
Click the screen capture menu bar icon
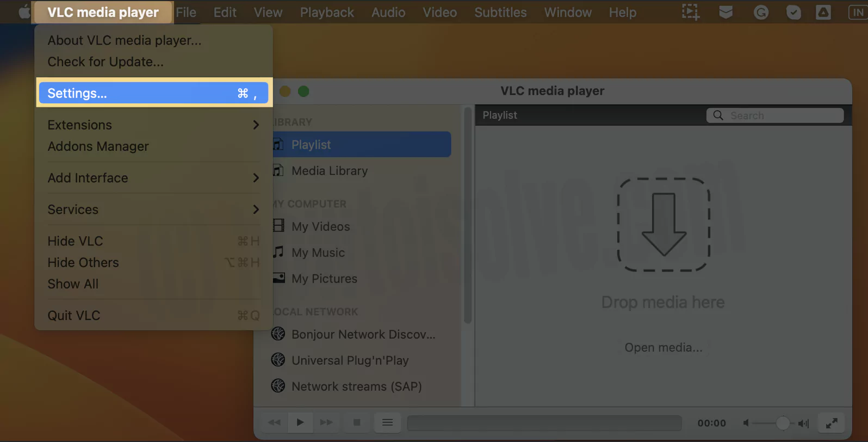pos(691,12)
